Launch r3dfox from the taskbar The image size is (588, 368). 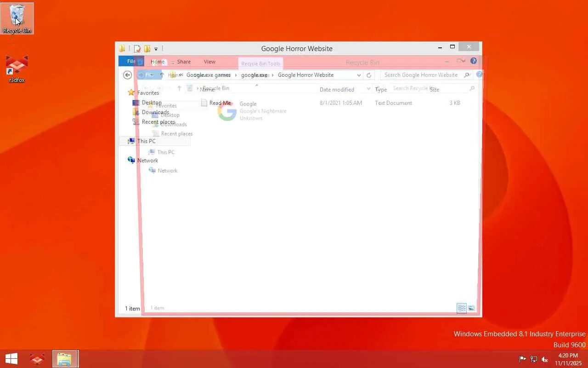tap(37, 359)
